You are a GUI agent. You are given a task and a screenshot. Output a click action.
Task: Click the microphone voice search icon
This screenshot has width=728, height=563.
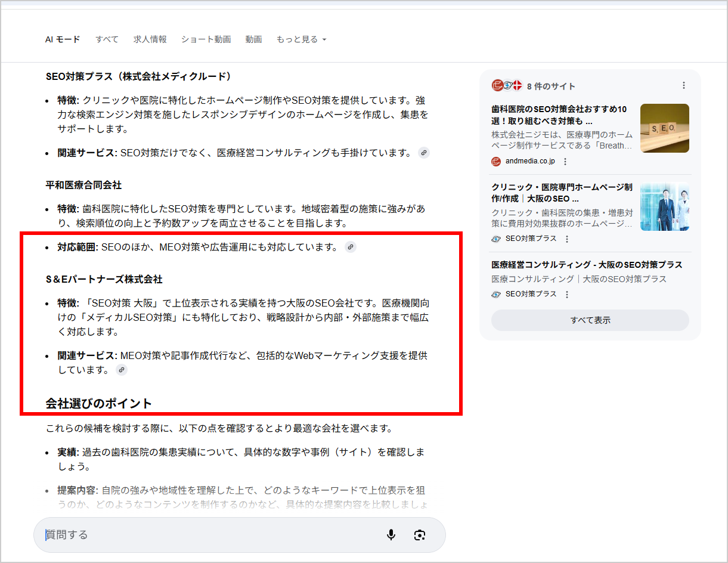click(391, 535)
